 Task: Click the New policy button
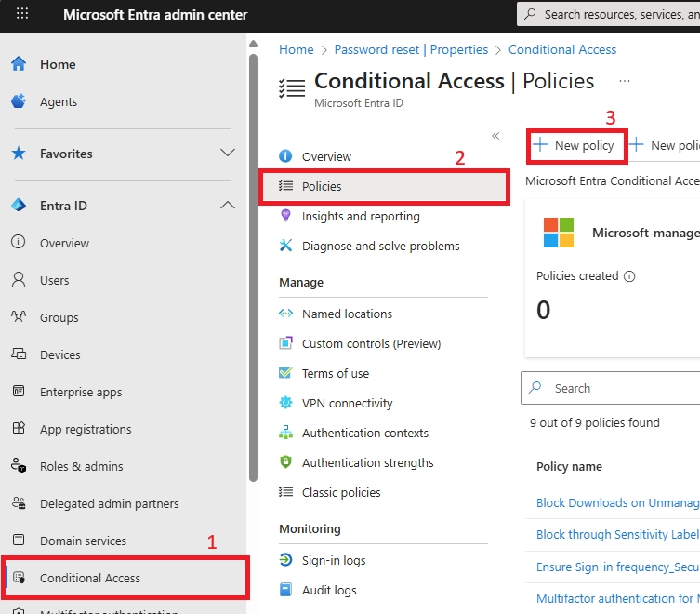pos(575,146)
